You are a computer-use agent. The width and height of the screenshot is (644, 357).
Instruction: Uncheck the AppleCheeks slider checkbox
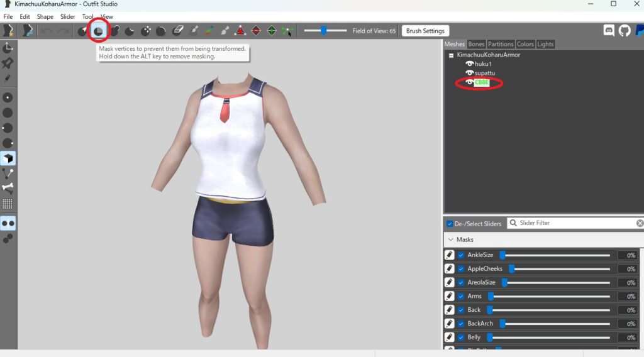click(461, 269)
